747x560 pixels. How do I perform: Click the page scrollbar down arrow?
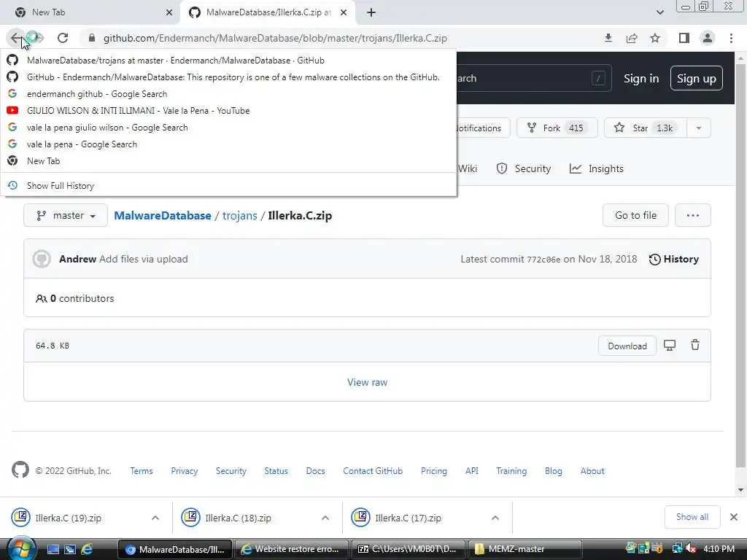pyautogui.click(x=740, y=489)
